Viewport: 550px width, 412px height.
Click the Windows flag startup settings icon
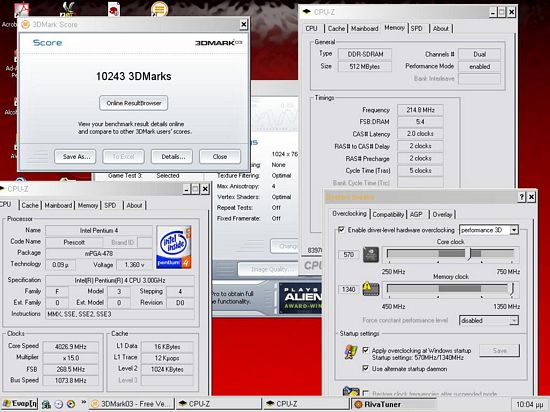[x=351, y=352]
